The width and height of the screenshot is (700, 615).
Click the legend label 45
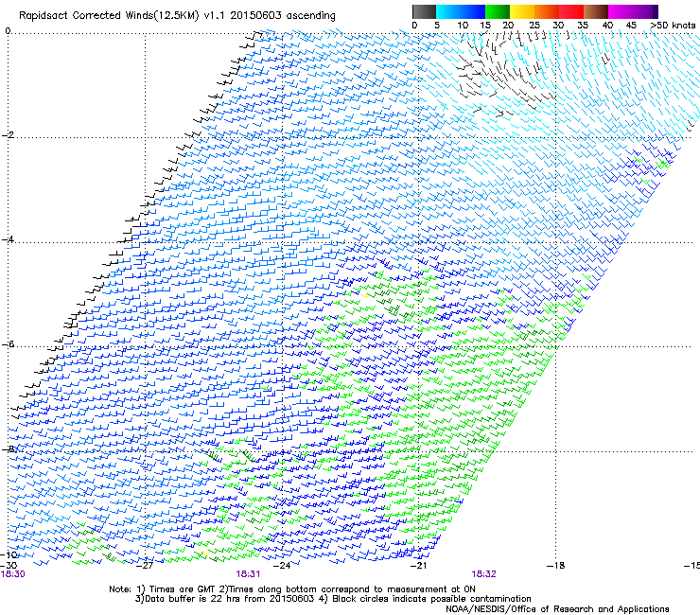pyautogui.click(x=631, y=26)
